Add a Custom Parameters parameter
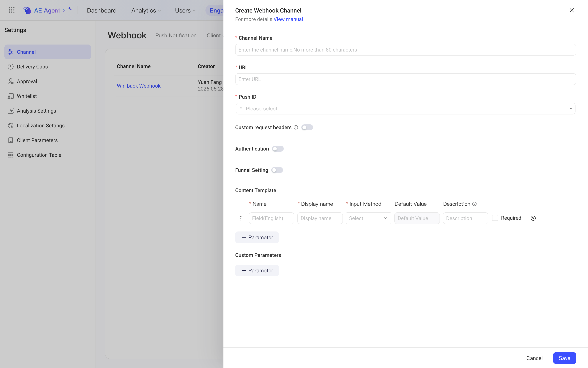This screenshot has height=368, width=588. 257,270
